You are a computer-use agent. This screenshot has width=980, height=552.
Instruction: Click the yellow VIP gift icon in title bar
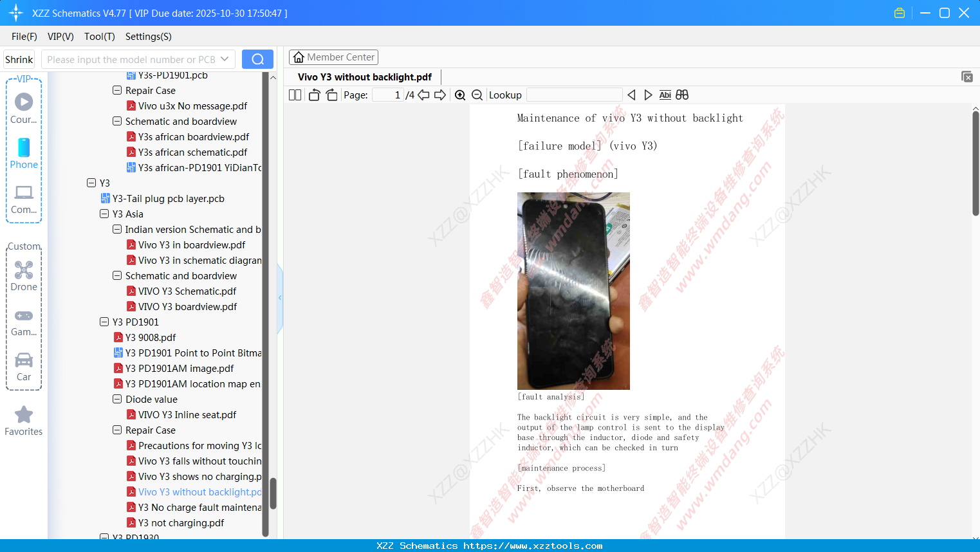coord(900,13)
